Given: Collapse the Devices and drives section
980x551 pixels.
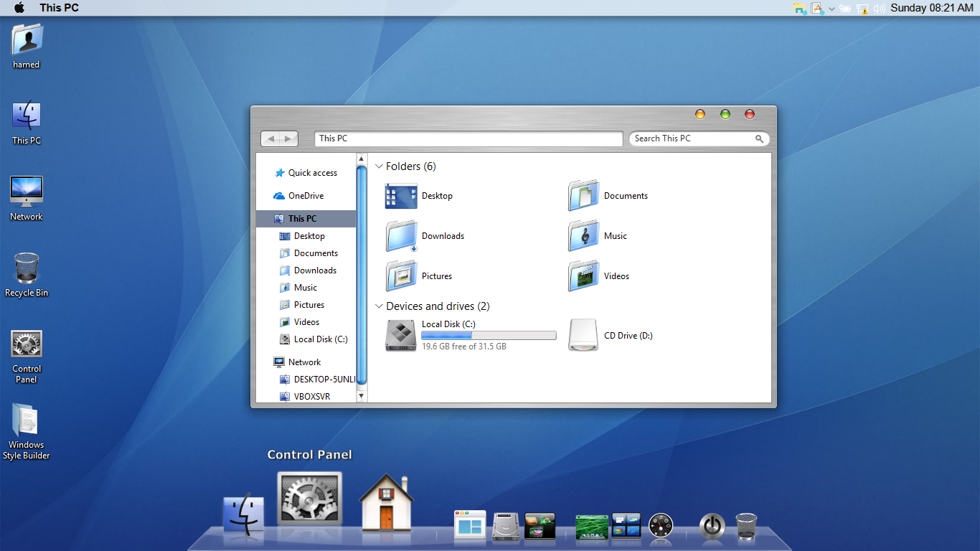Looking at the screenshot, I should (x=380, y=306).
